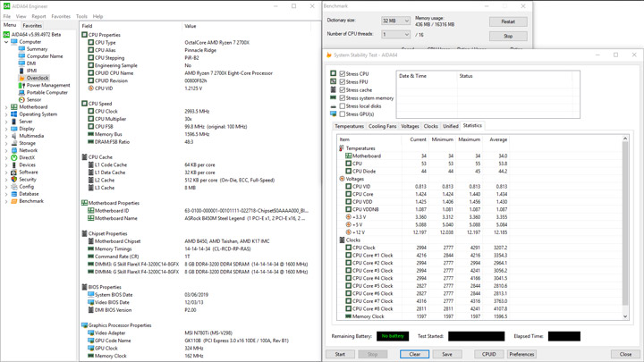Click the Portable Computer icon
This screenshot has width=644, height=362.
(x=21, y=92)
